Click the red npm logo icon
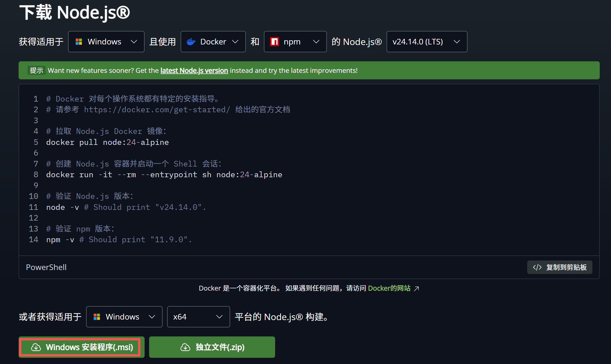This screenshot has height=364, width=611. coord(274,42)
